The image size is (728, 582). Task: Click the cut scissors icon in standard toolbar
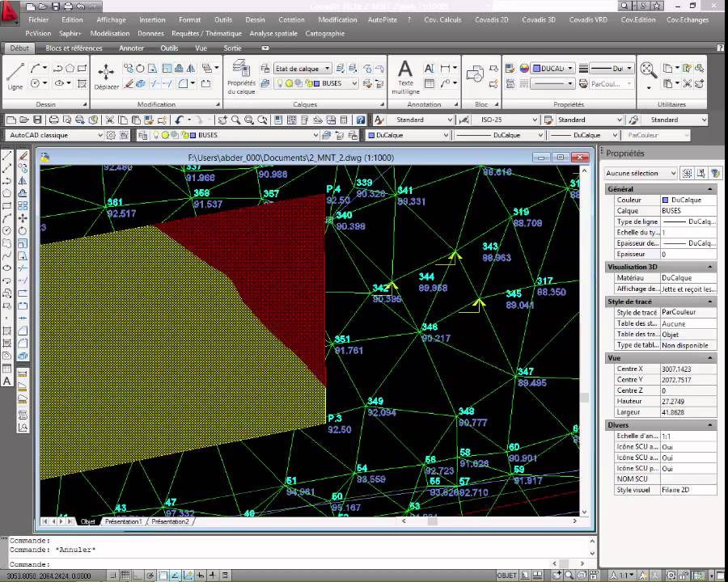pyautogui.click(x=109, y=120)
